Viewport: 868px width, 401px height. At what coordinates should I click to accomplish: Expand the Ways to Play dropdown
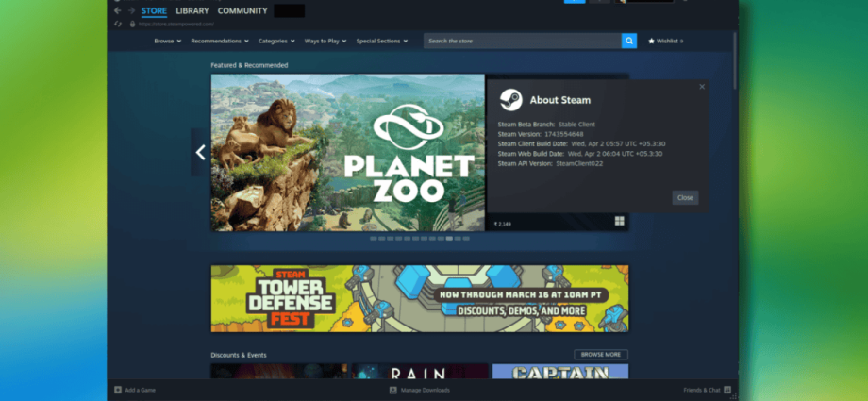[325, 41]
